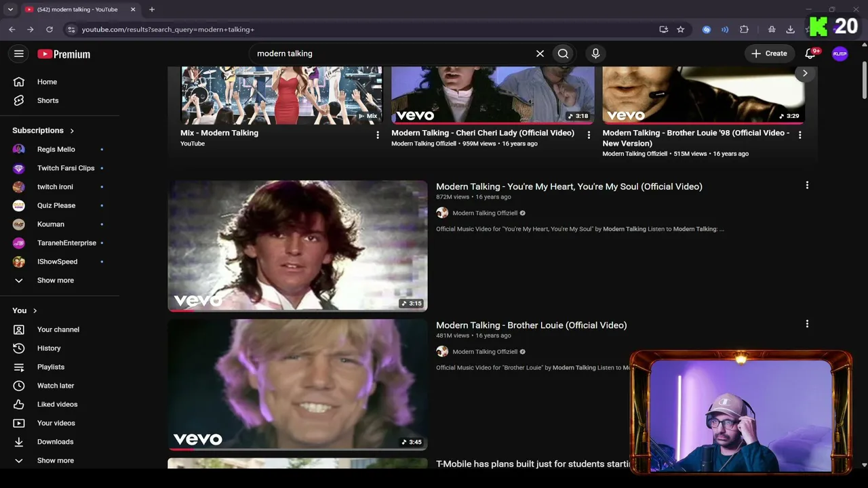The width and height of the screenshot is (868, 488).
Task: Open the Shorts icon in sidebar
Action: [19, 100]
